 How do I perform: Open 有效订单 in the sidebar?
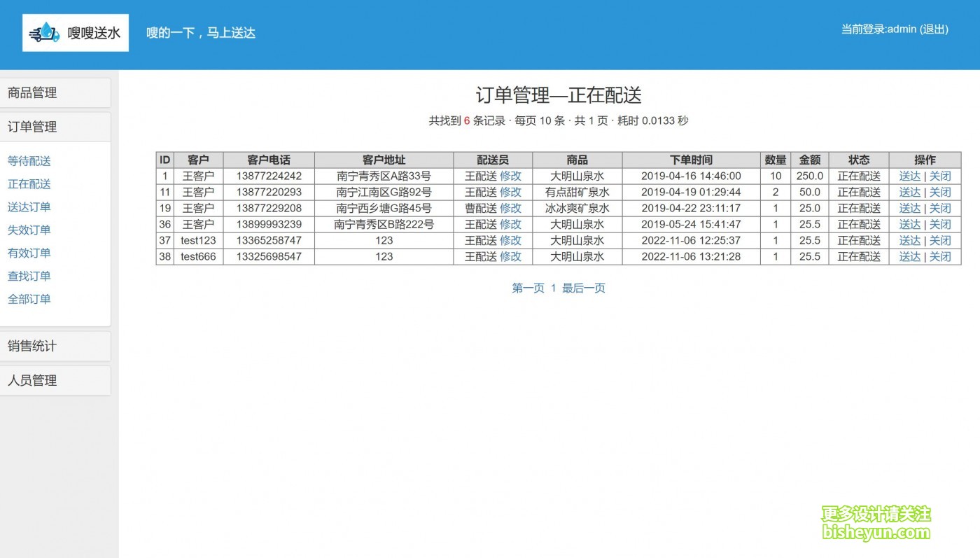coord(29,253)
